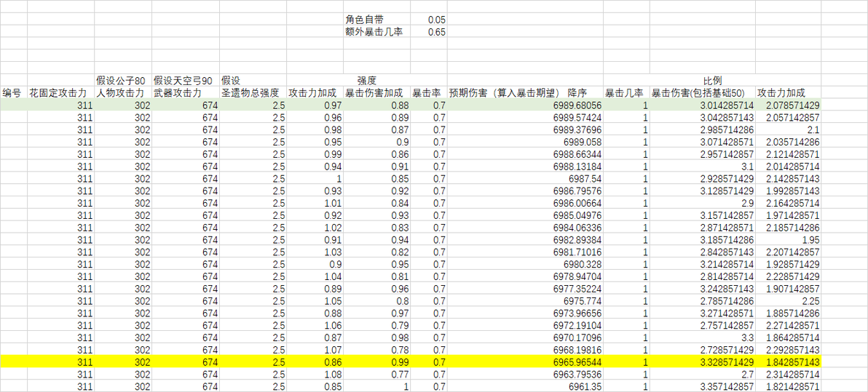Select the cell 6975.774
868x392 pixels.
525,300
